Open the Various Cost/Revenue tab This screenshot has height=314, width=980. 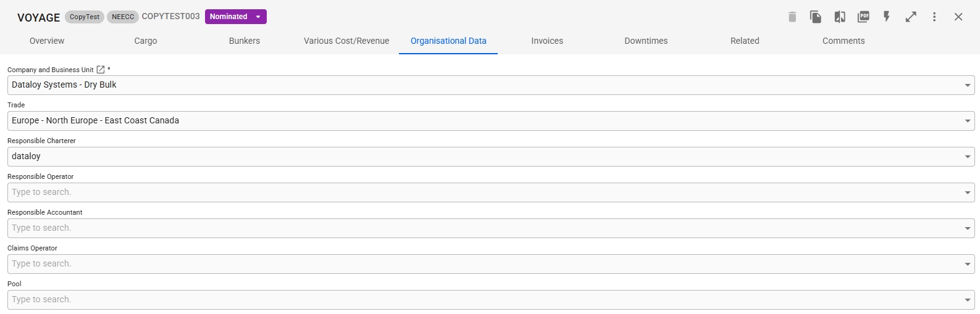tap(346, 41)
